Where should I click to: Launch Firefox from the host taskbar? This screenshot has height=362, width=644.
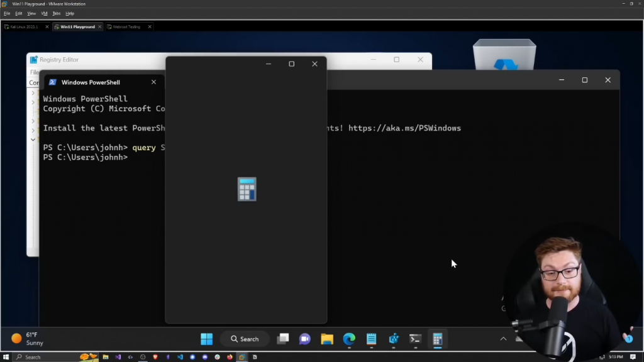230,357
